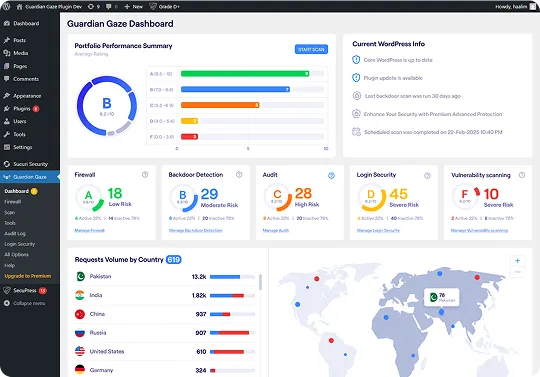Click the China flag icon in the list
This screenshot has height=377, width=540.
click(x=80, y=314)
